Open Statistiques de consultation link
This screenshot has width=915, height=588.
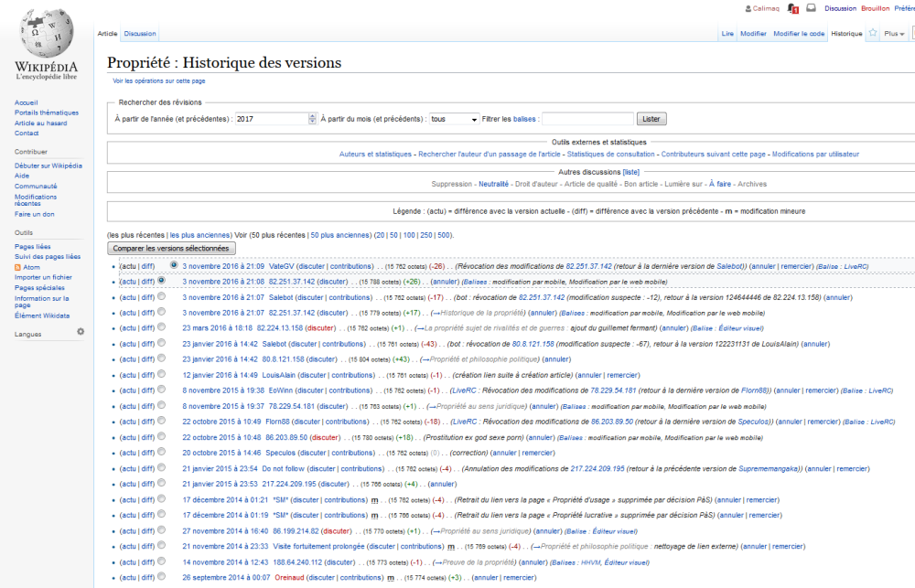[x=611, y=155]
